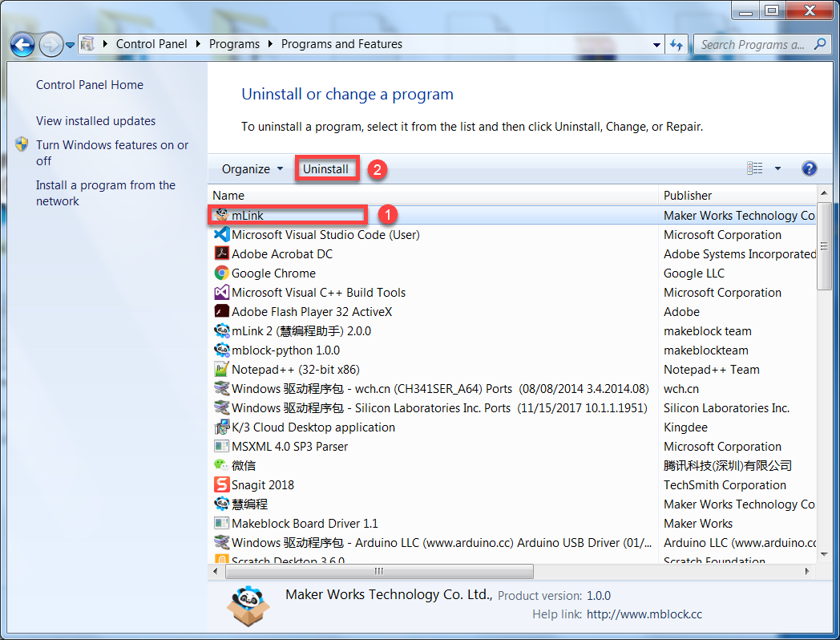Select Google Chrome program name
The height and width of the screenshot is (640, 840).
click(x=273, y=273)
